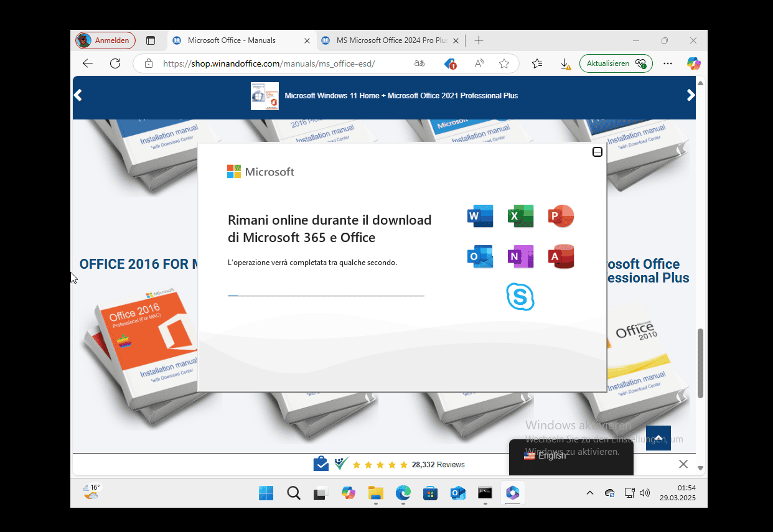Click the Excel icon in installer
Image resolution: width=773 pixels, height=532 pixels.
tap(520, 216)
